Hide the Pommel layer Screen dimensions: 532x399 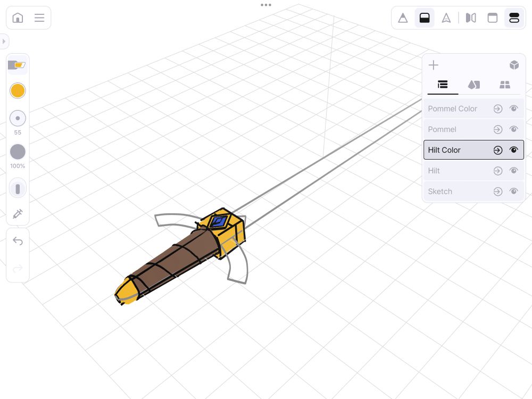pos(514,129)
